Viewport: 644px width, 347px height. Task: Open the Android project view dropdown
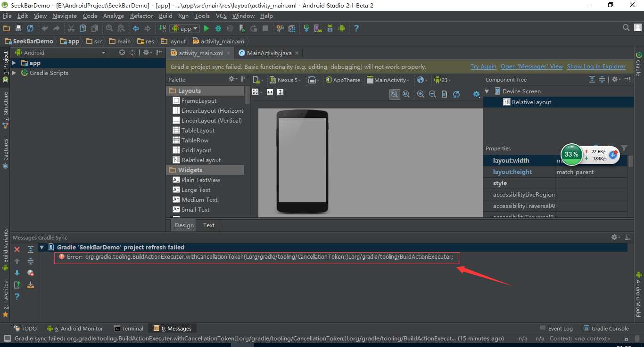60,53
